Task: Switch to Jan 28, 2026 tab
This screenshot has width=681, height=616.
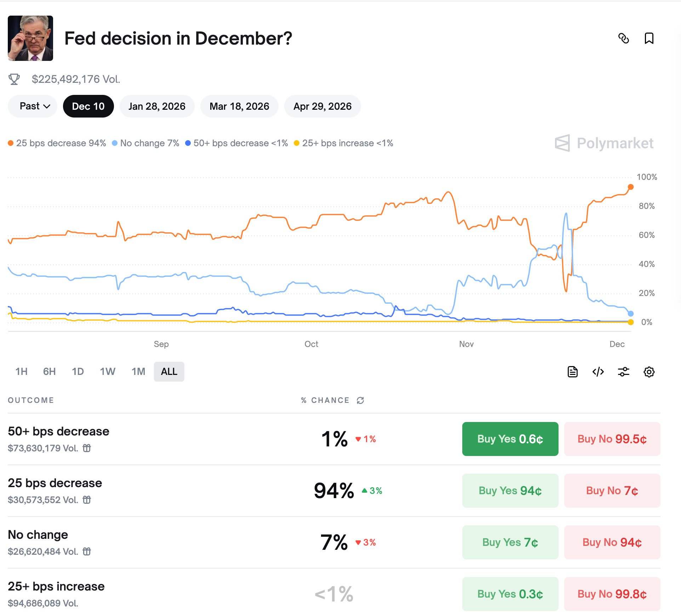Action: point(157,106)
